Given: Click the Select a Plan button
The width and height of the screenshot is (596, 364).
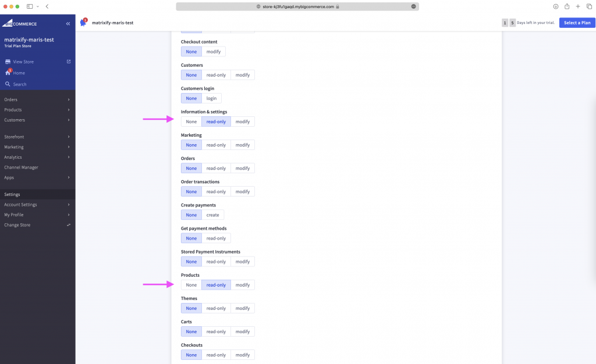Looking at the screenshot, I should pos(576,22).
